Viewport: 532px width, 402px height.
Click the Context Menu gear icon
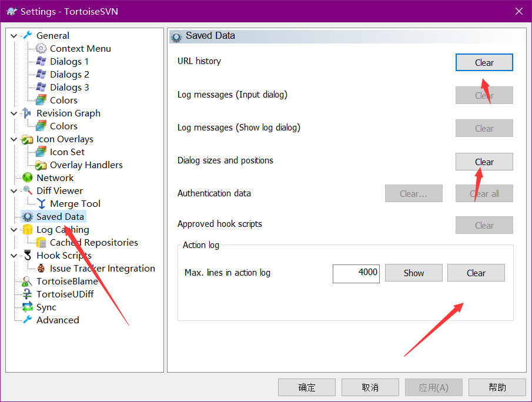(41, 49)
